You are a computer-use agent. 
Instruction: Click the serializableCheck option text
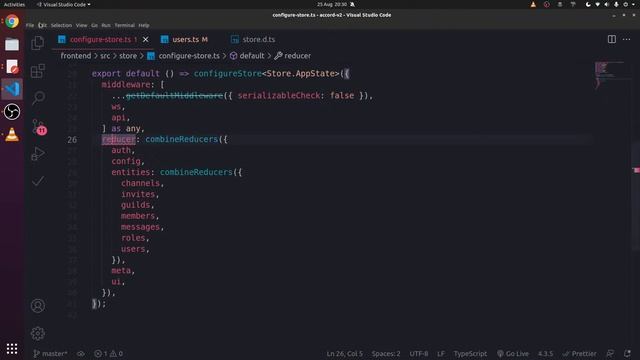(x=279, y=96)
